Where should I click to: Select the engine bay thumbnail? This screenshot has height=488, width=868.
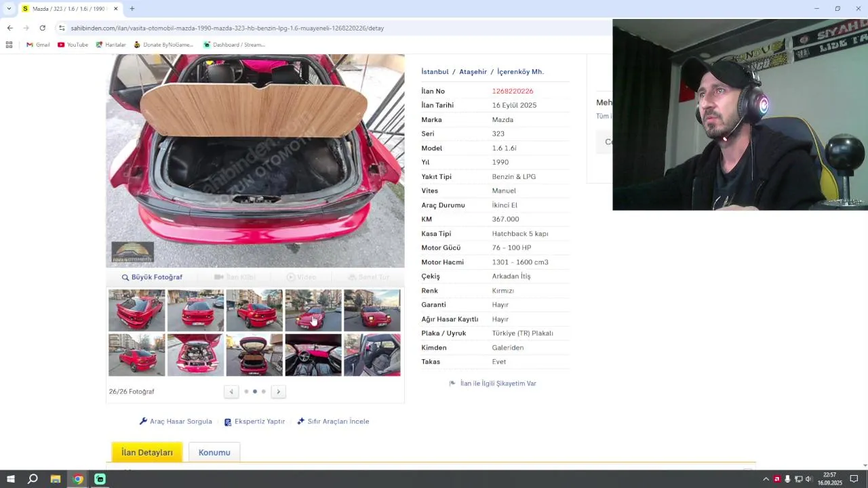[x=195, y=354]
